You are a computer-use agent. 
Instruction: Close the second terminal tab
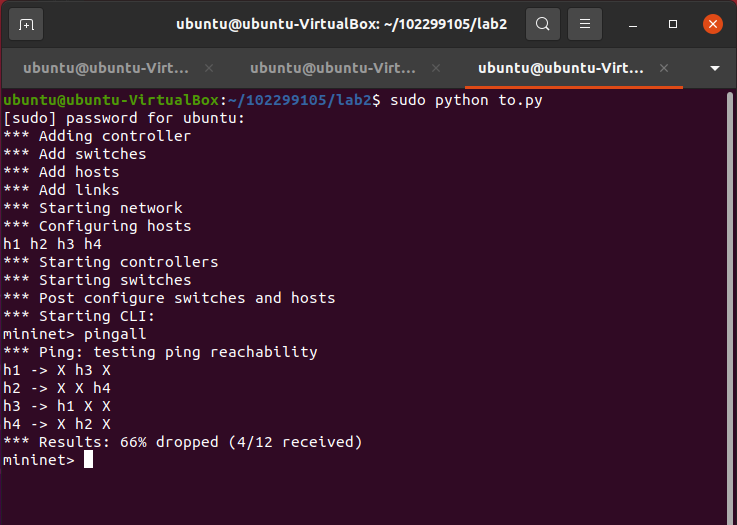[x=437, y=68]
